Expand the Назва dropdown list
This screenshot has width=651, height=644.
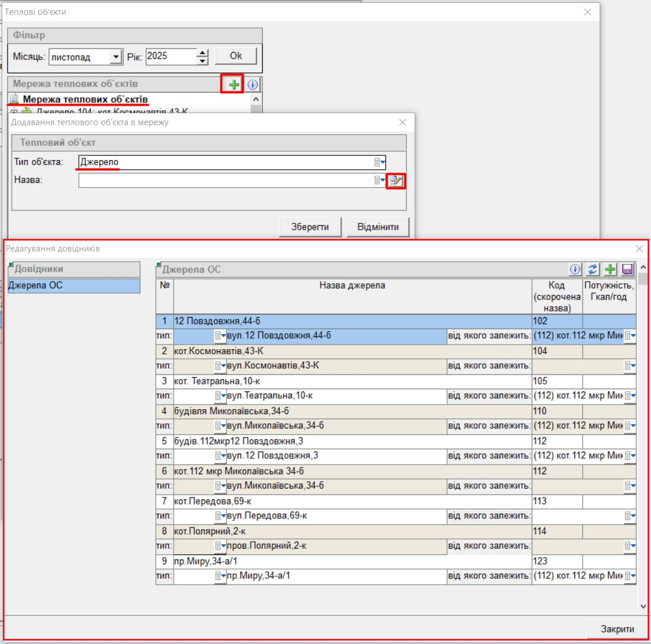(380, 180)
